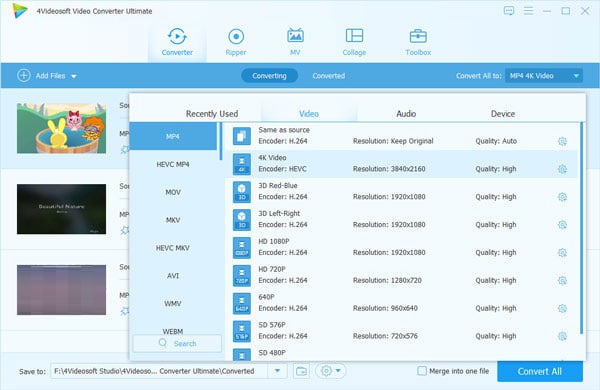Switch to the Video tab
600x390 pixels.
(x=308, y=114)
